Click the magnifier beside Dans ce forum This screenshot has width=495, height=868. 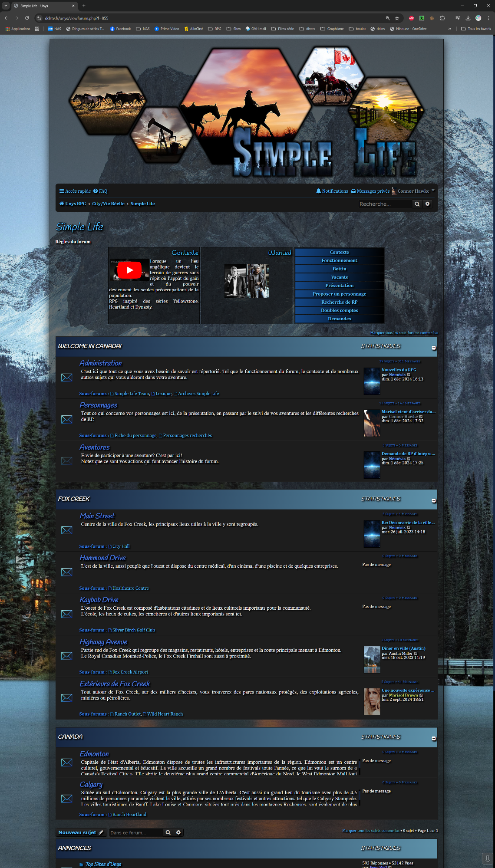tap(168, 832)
